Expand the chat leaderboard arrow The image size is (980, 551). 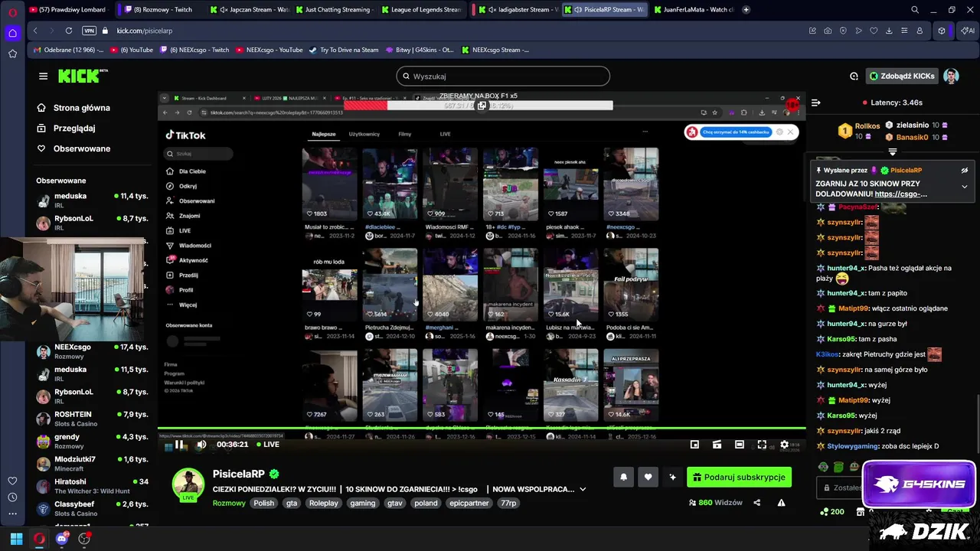tap(893, 152)
